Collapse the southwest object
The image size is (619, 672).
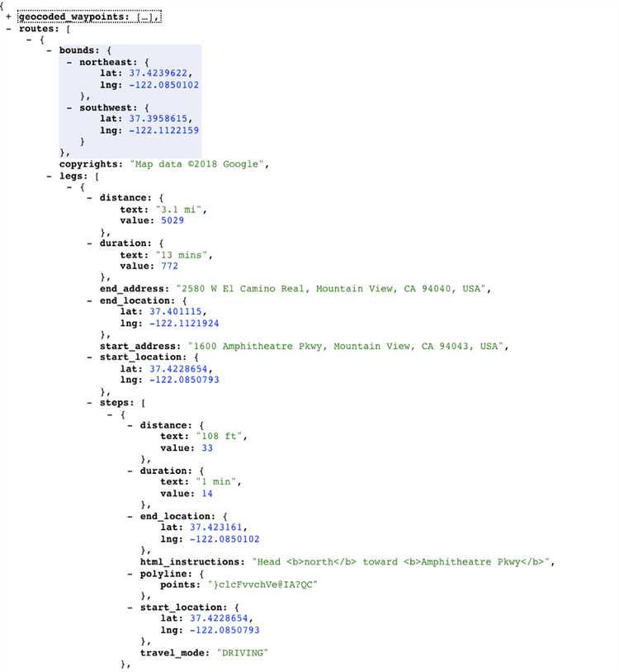[x=69, y=107]
